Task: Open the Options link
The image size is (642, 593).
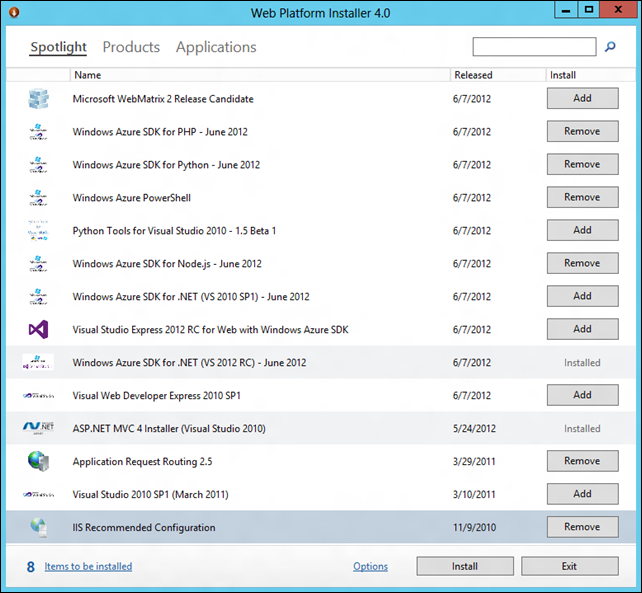Action: tap(371, 566)
